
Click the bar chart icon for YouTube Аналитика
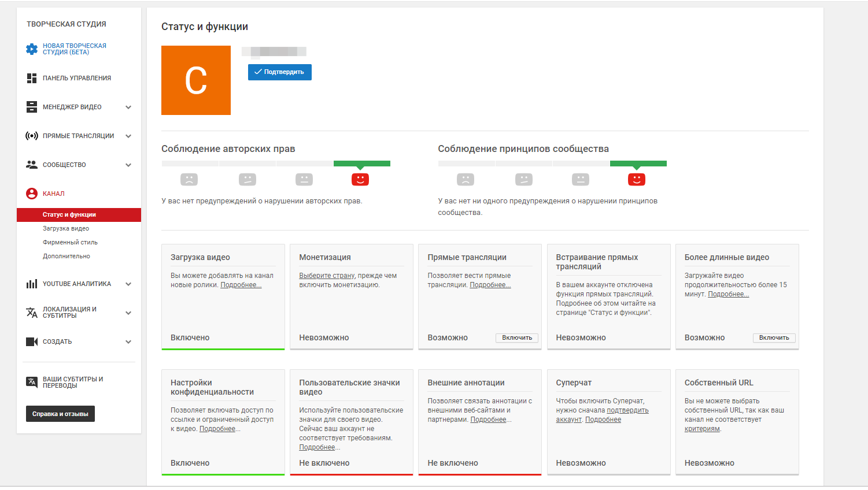pyautogui.click(x=32, y=284)
